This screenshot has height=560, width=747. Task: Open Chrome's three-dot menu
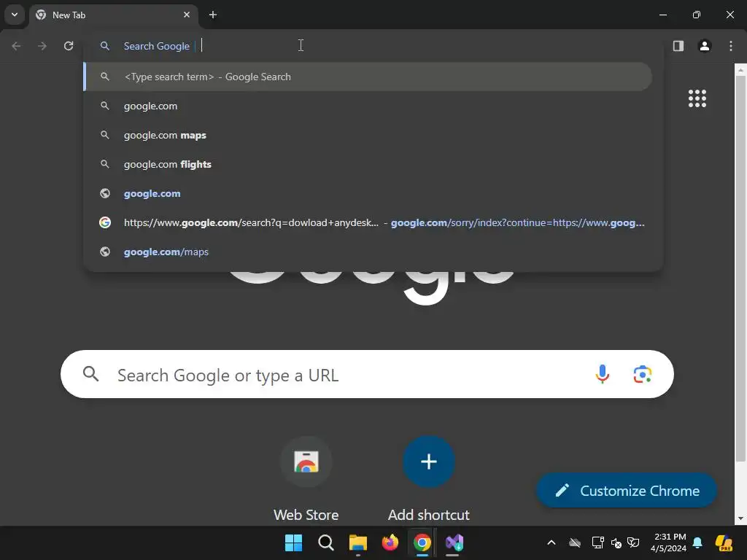(731, 46)
